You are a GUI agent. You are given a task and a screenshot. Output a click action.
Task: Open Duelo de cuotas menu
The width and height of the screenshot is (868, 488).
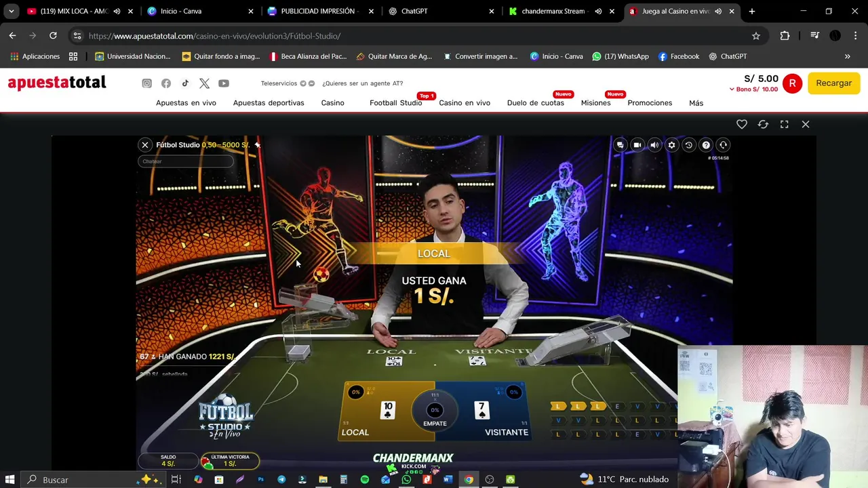[536, 103]
